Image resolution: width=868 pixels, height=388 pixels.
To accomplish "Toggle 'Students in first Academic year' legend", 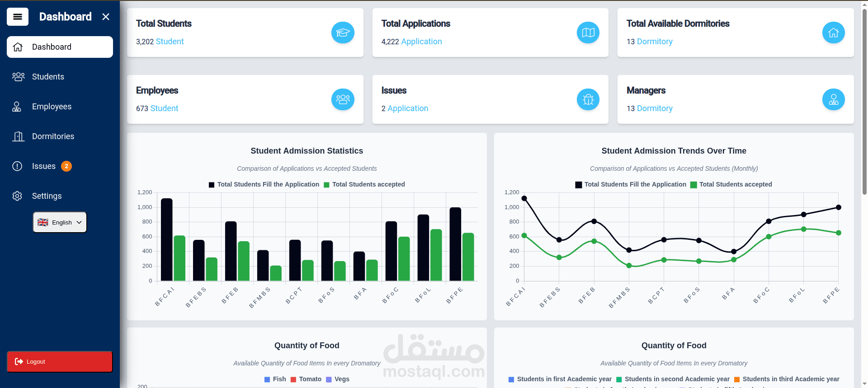I will coord(560,379).
